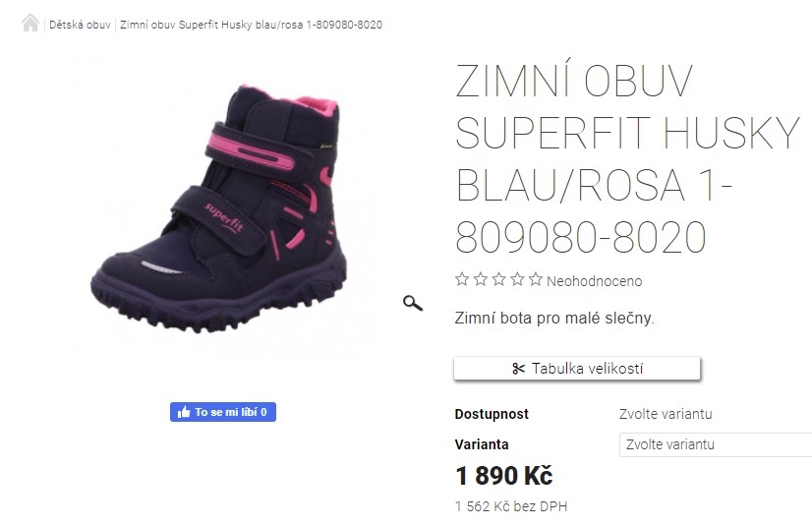Click the thumbs-up icon on like button
The image size is (812, 527).
[x=184, y=412]
